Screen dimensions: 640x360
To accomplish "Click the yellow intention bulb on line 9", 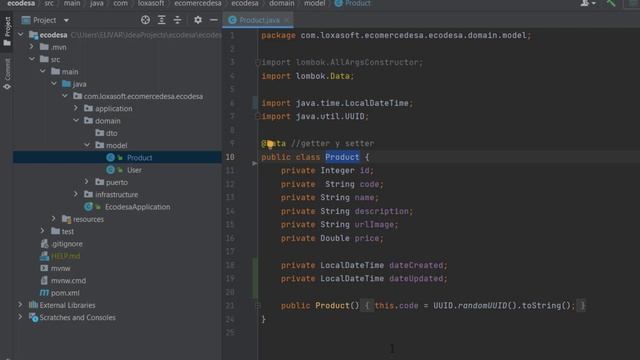I will (269, 144).
